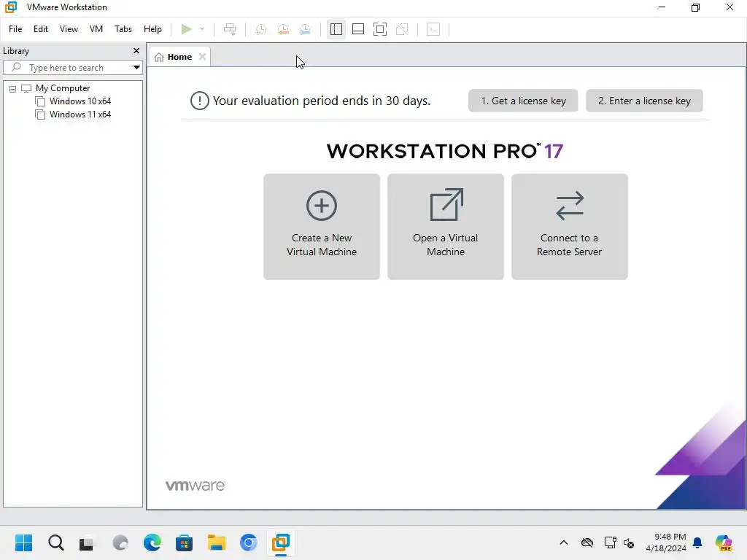Open File Explorer from the taskbar
Screen dimensions: 747x560
(x=216, y=542)
